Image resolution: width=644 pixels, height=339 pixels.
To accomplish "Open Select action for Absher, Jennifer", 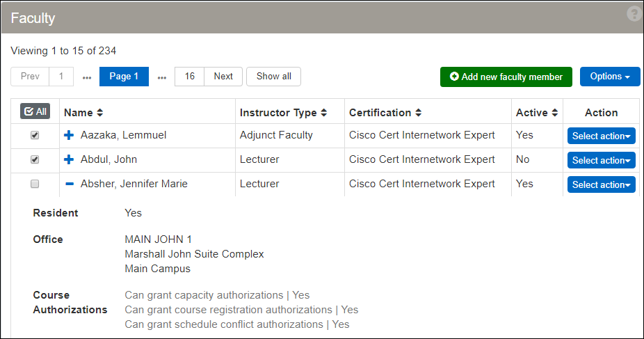I will (601, 184).
